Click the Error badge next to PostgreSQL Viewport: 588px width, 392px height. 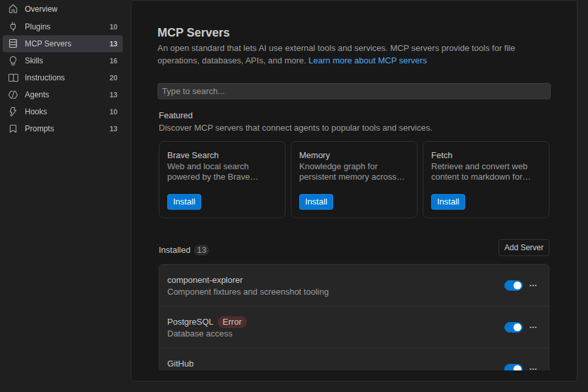click(232, 322)
